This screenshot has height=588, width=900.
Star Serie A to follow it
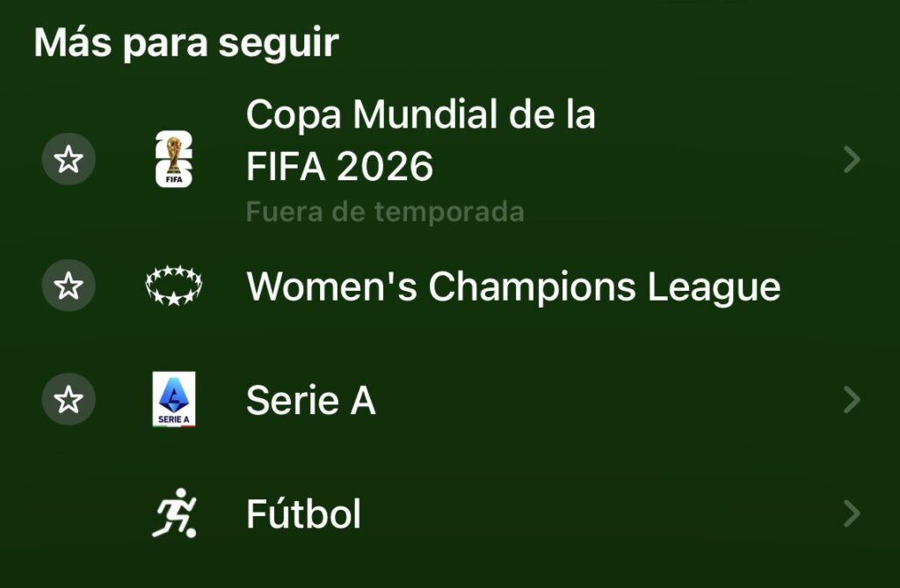click(69, 400)
